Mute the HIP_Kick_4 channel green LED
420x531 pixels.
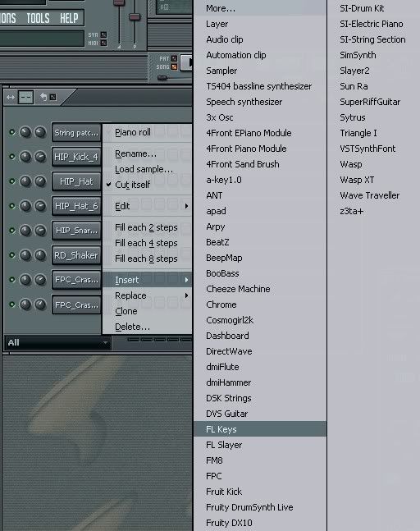click(12, 157)
